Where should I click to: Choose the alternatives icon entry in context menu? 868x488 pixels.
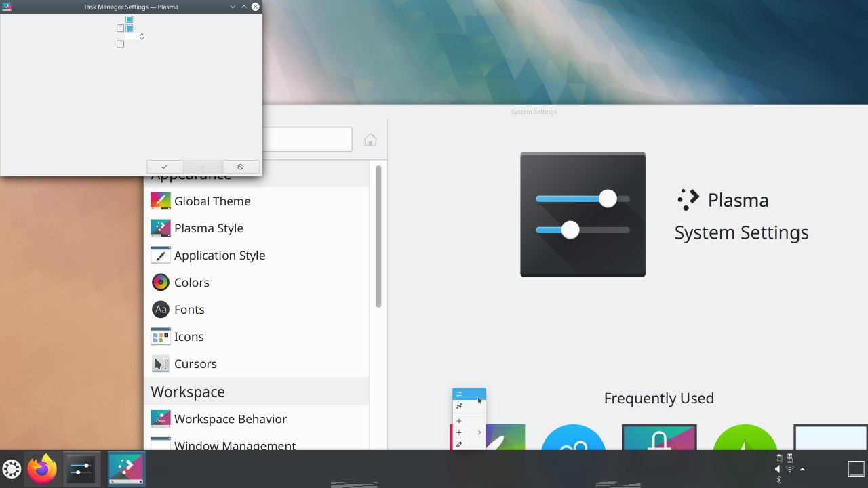tap(469, 406)
